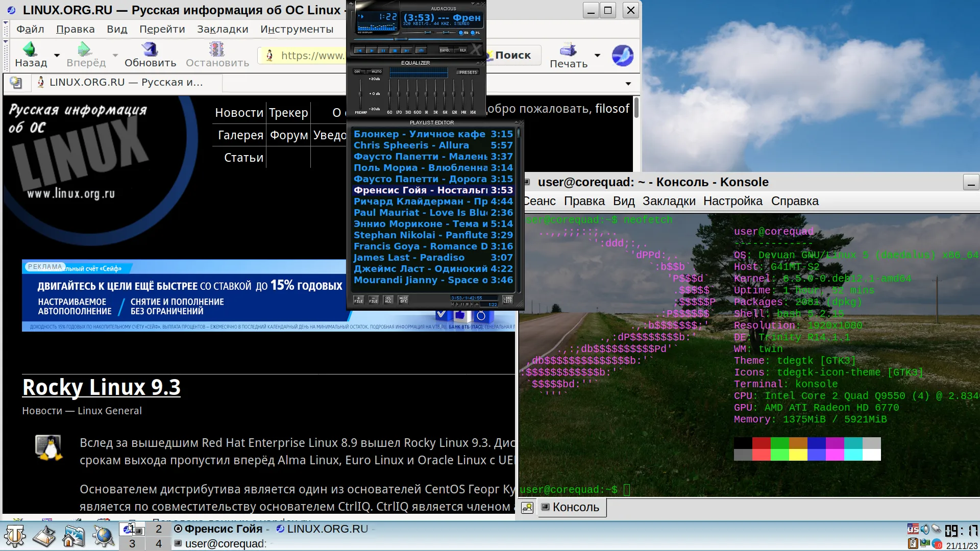Viewport: 980px width, 551px height.
Task: Click LOAD LIST button in playlist editor
Action: pyautogui.click(x=507, y=300)
